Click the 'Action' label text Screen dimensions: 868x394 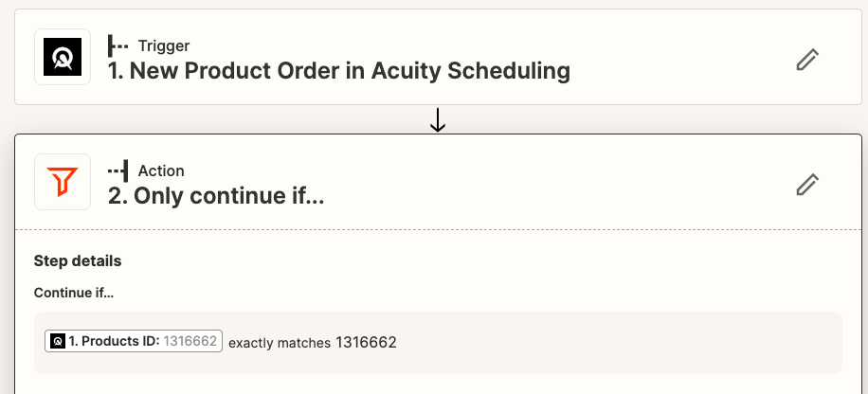pyautogui.click(x=161, y=170)
